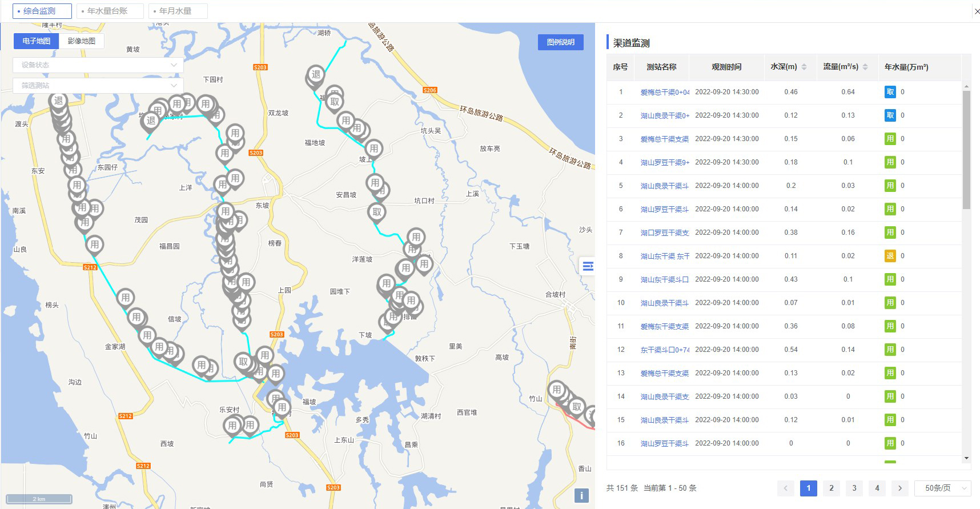Viewport: 980px width, 509px height.
Task: Click the panel collapse list icon
Action: click(x=587, y=266)
